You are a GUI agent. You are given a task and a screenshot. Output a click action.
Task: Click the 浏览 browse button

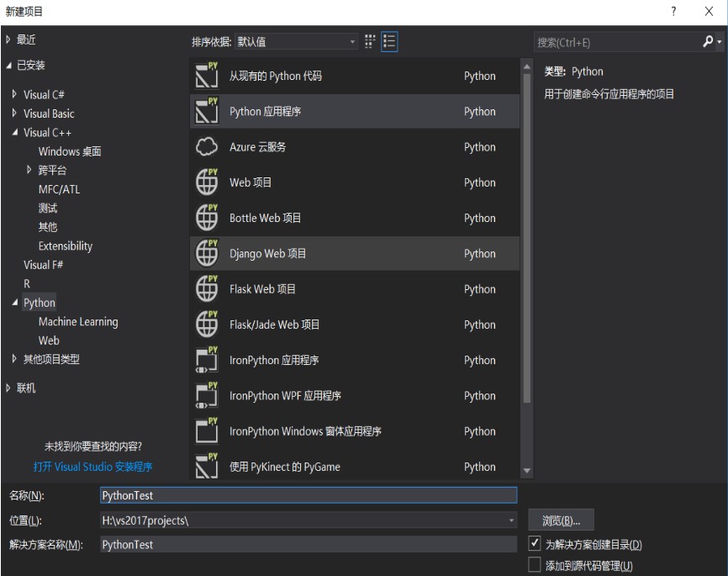tap(561, 521)
